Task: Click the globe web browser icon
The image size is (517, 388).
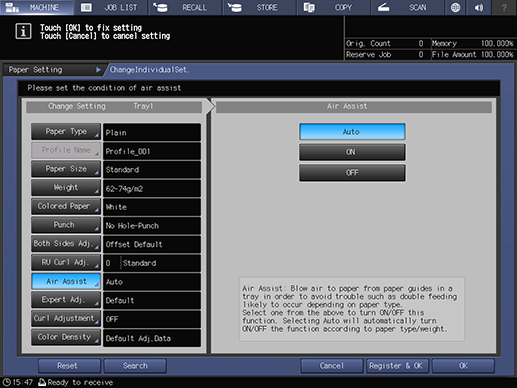Action: click(x=455, y=7)
